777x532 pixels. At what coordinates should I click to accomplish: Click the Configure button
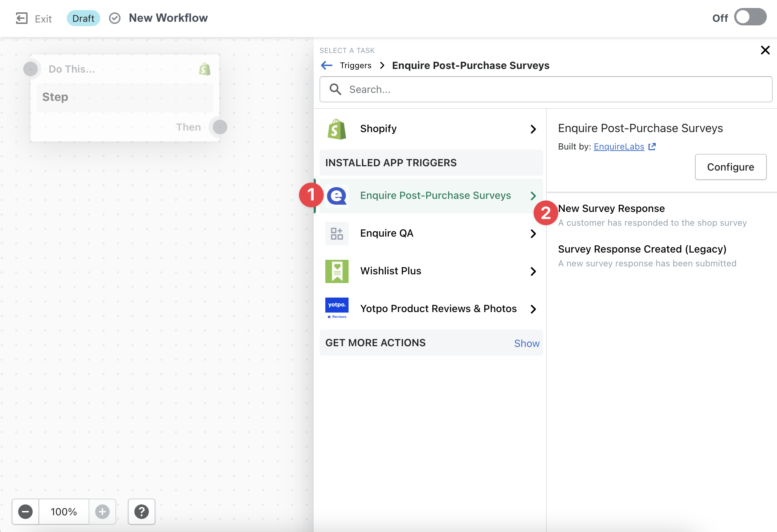coord(731,167)
